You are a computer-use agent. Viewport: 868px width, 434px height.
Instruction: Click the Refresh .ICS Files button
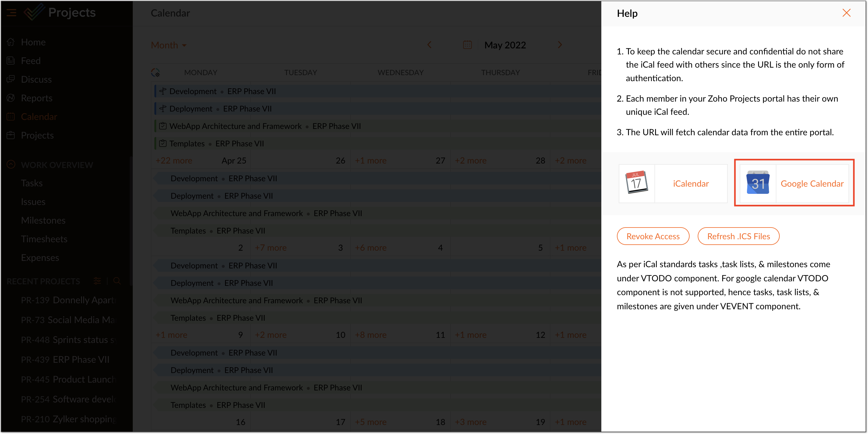click(x=739, y=236)
